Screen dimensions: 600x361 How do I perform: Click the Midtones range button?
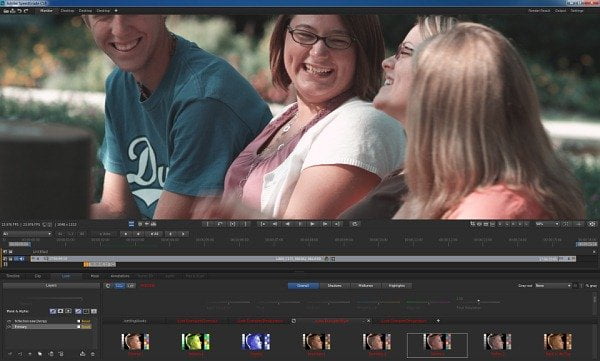tap(365, 286)
